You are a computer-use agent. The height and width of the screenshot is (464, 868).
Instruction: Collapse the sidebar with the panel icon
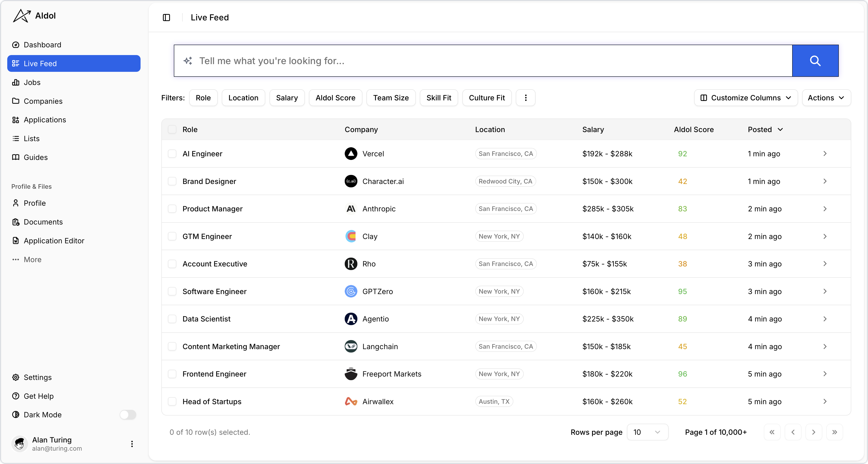166,17
